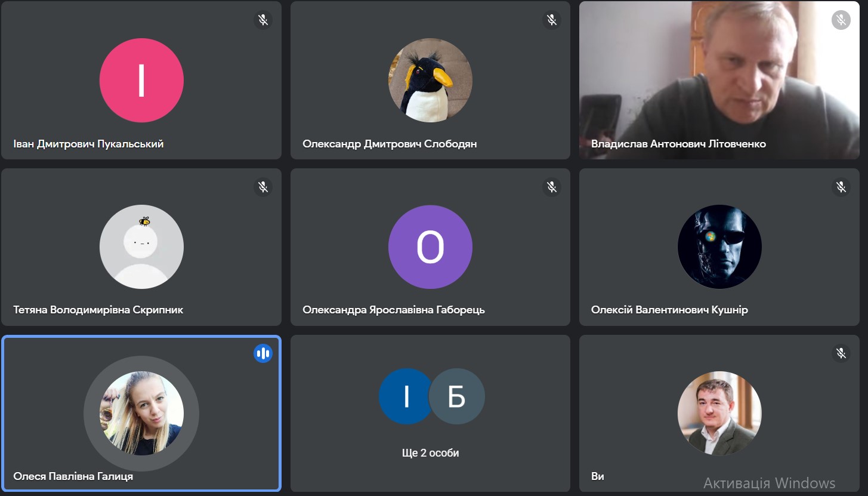Click muted mic icon on the Ви tile
The width and height of the screenshot is (868, 496).
click(x=841, y=353)
